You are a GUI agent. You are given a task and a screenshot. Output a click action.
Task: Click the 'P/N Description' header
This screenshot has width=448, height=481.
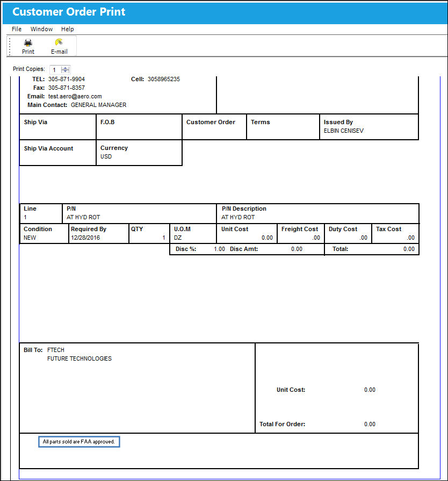[244, 209]
